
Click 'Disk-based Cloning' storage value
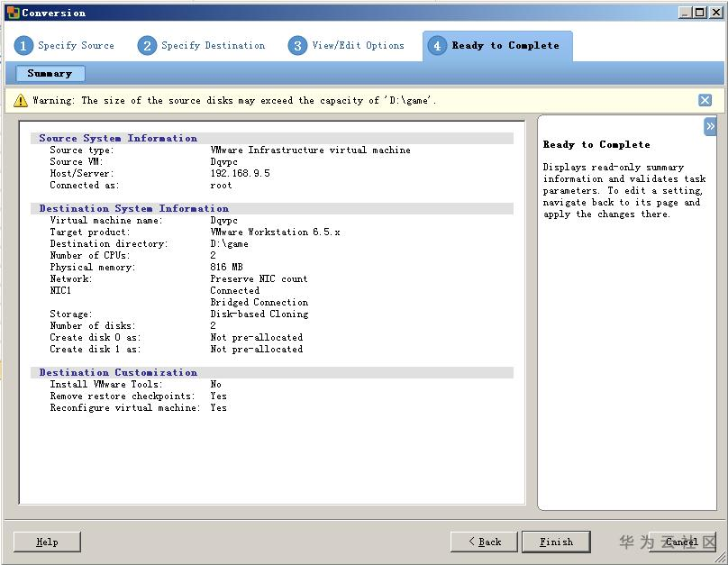[x=259, y=314]
